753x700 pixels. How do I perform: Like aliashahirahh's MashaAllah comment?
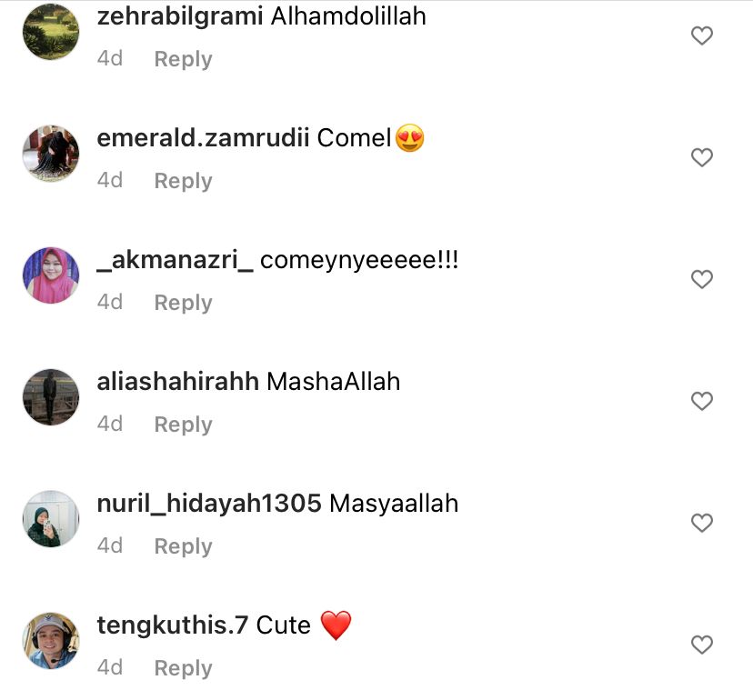click(701, 401)
